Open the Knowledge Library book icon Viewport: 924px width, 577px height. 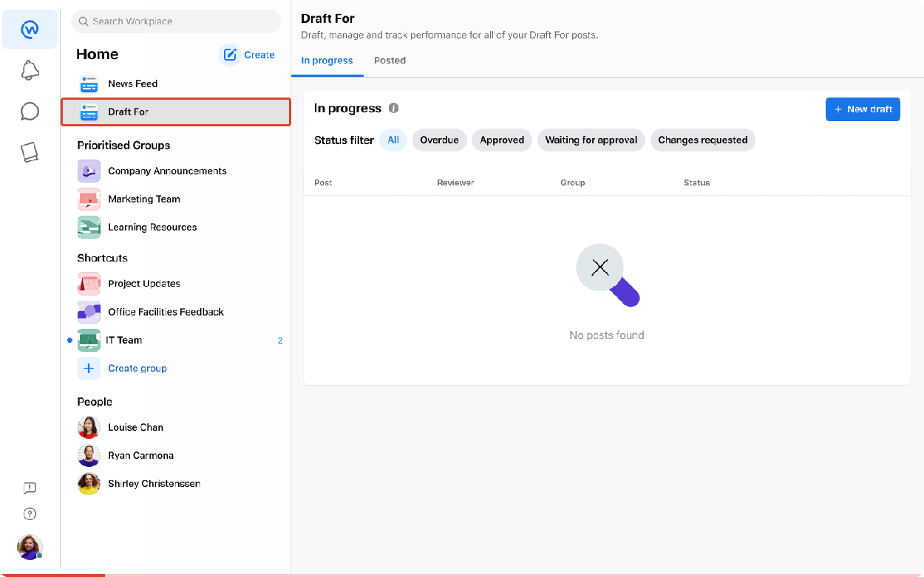click(30, 151)
